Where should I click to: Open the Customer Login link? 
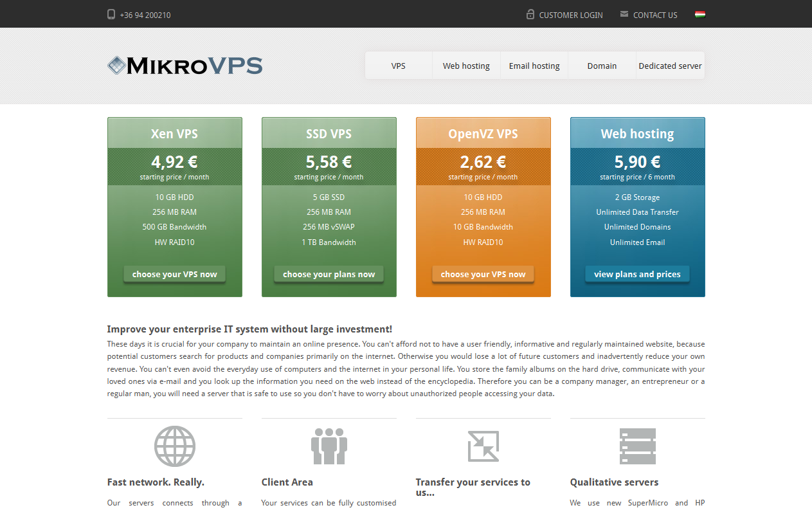(x=571, y=15)
